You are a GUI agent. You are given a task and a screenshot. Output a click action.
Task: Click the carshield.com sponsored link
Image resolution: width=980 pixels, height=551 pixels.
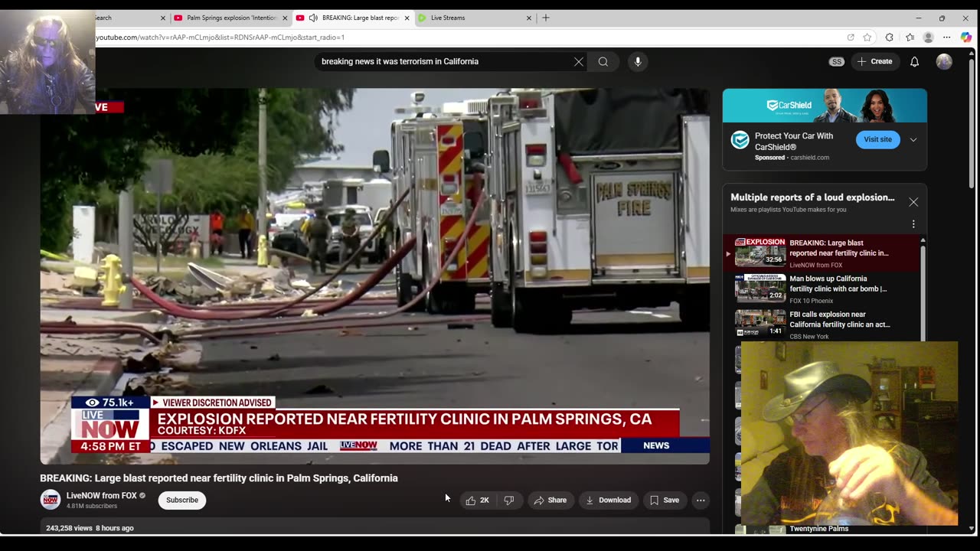(x=809, y=158)
